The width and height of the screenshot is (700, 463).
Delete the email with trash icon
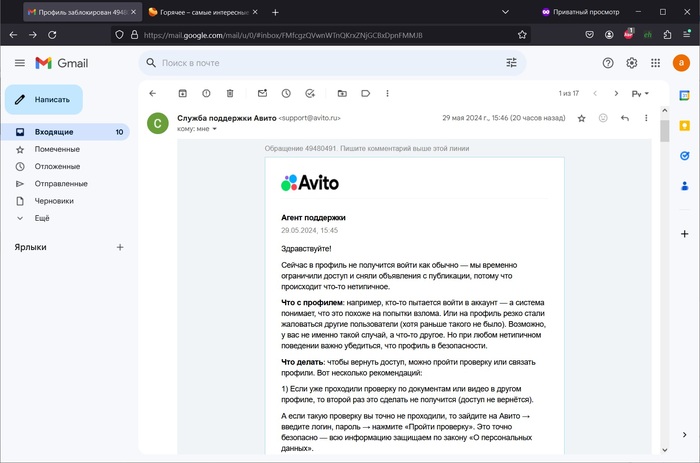tap(230, 93)
